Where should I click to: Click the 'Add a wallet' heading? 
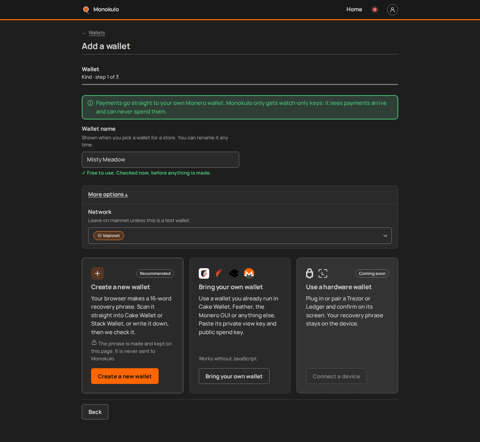click(x=106, y=46)
